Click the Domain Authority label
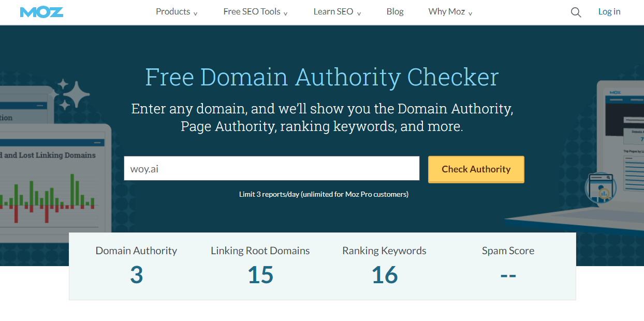Viewport: 644px width, 321px height. click(136, 251)
